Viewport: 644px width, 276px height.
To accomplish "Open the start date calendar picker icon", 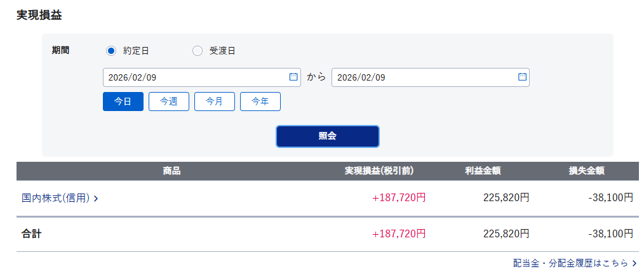I will (x=293, y=77).
